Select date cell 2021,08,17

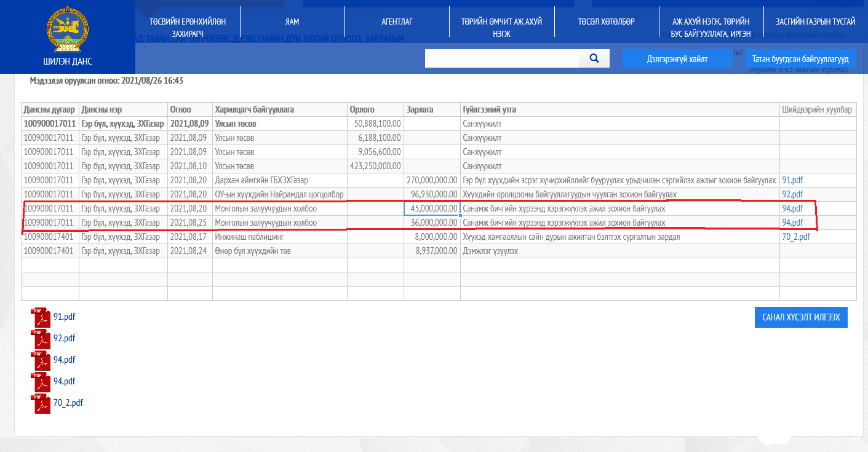tap(189, 237)
